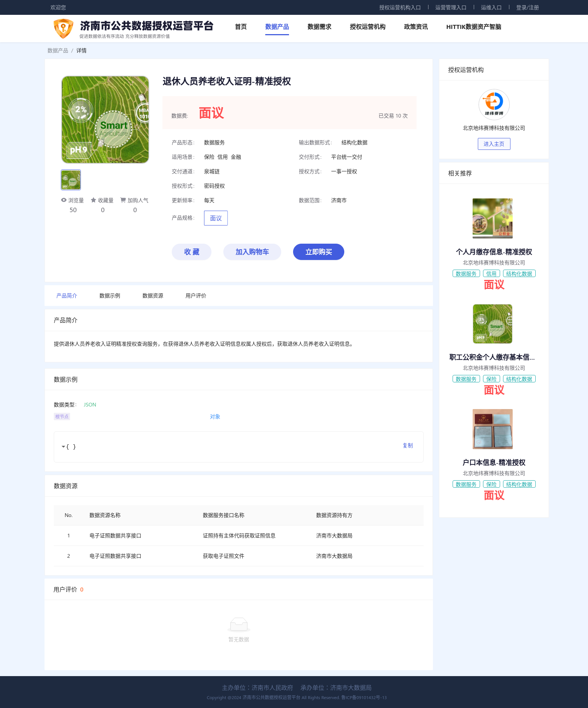588x708 pixels.
Task: Click the 鲁ICP备09101432号-13 footer link
Action: 364,698
